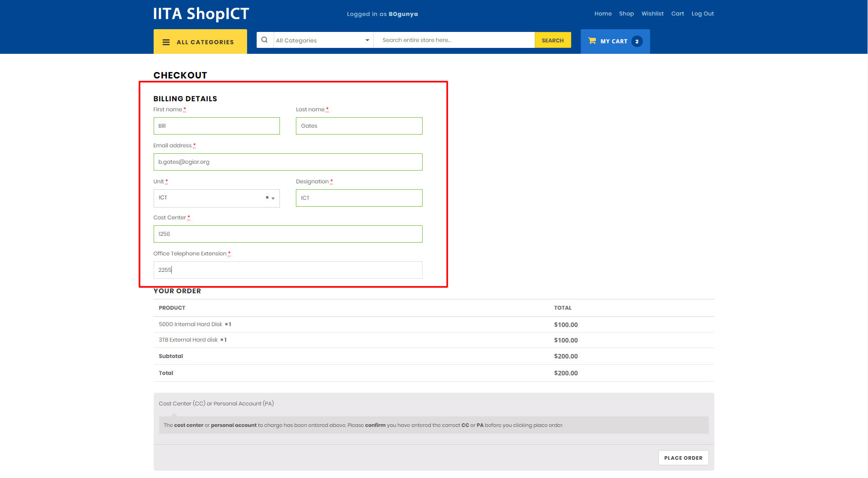This screenshot has width=868, height=478.
Task: Click the 3TB External Hard disk product row
Action: [434, 340]
